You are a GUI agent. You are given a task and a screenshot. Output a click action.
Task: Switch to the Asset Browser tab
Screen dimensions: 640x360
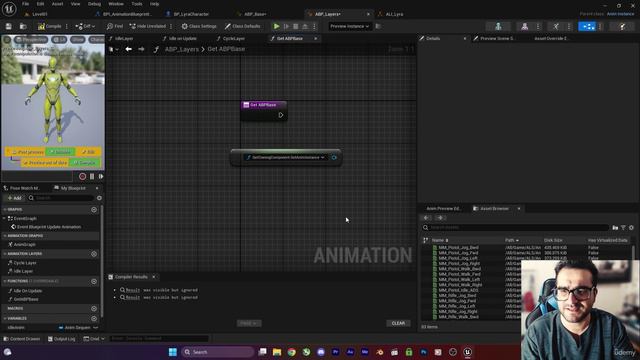tap(494, 209)
